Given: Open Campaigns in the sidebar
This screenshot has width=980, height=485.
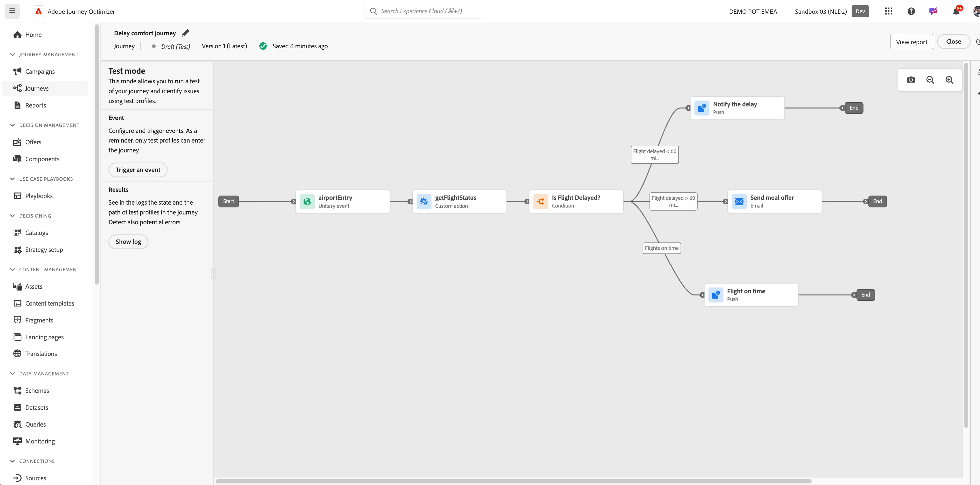Looking at the screenshot, I should [45, 72].
